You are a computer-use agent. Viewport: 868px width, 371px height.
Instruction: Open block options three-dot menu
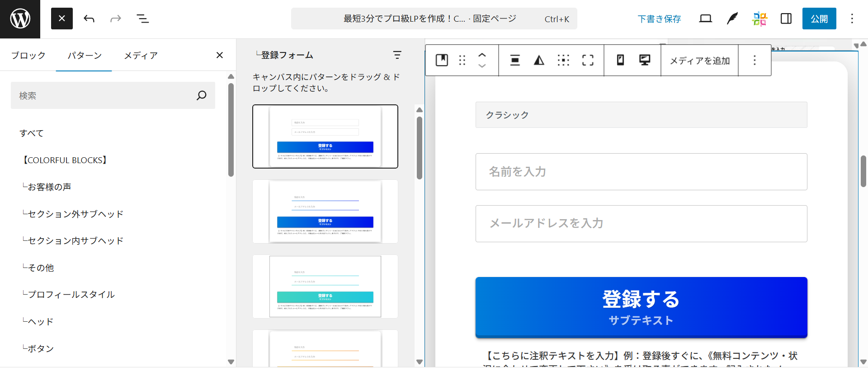point(755,60)
